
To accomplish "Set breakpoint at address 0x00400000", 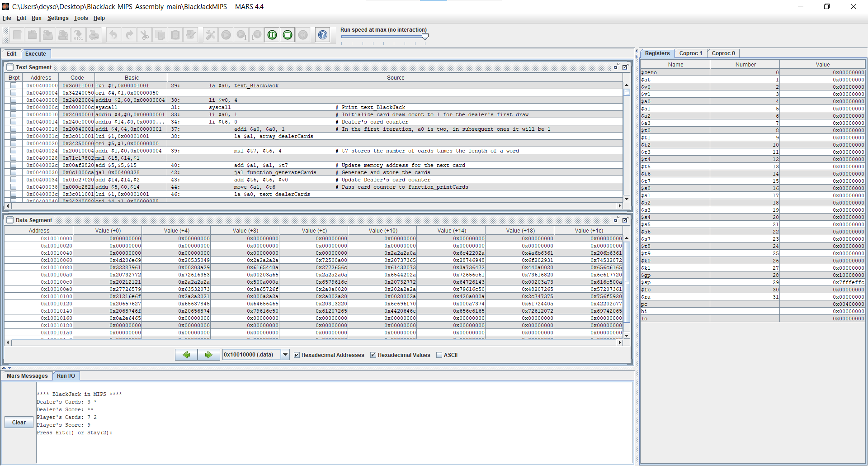I will click(x=14, y=86).
